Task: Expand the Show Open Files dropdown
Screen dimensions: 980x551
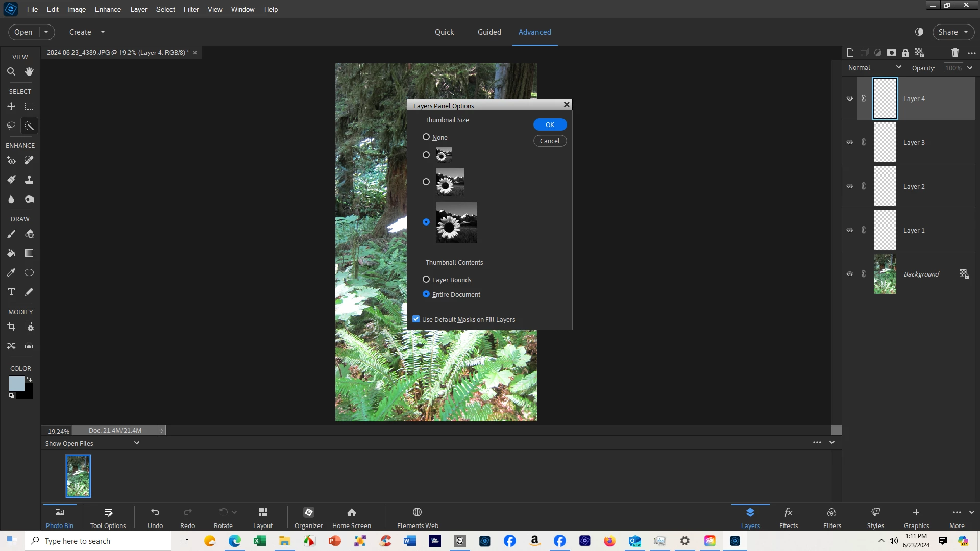Action: coord(136,443)
